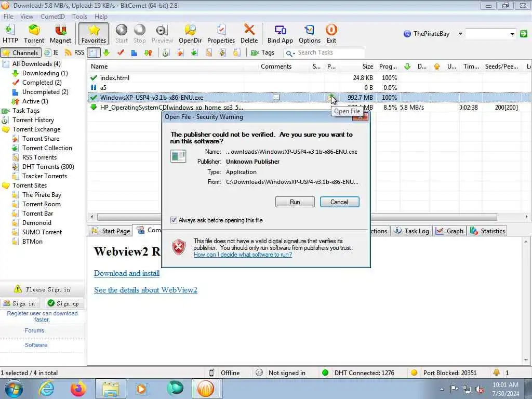
Task: Click the RSS feed toolbar button
Action: point(74,52)
